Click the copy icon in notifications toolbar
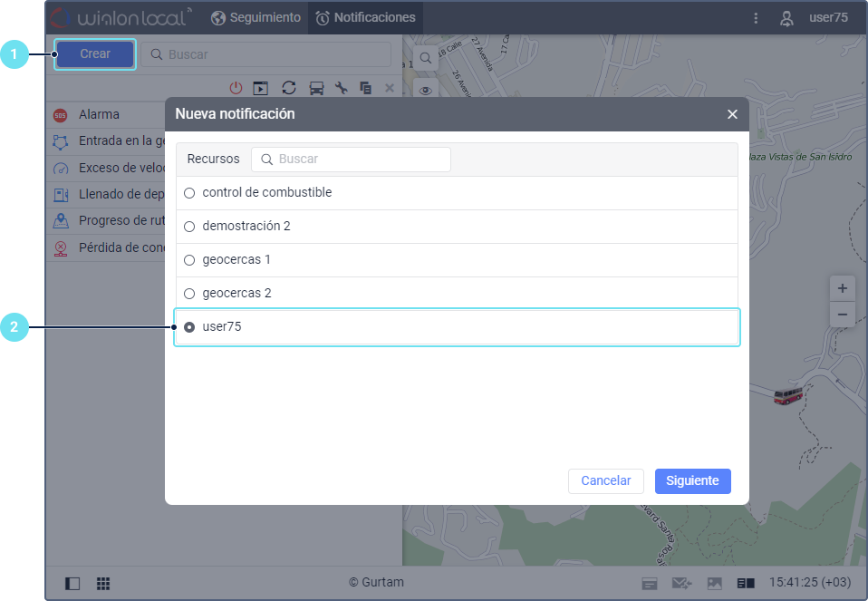 click(x=366, y=88)
